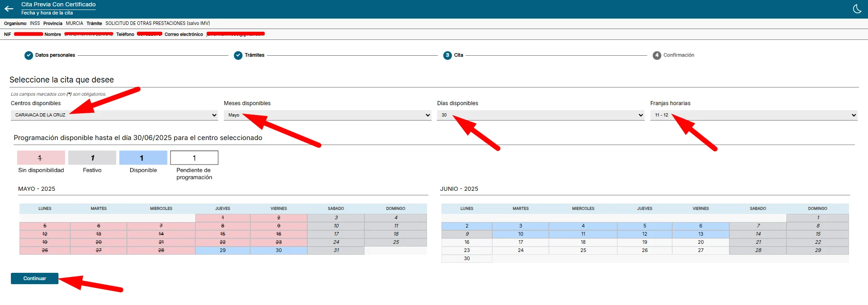Viewport: 868px width, 305px height.
Task: Click June 16 pending day
Action: tap(467, 242)
